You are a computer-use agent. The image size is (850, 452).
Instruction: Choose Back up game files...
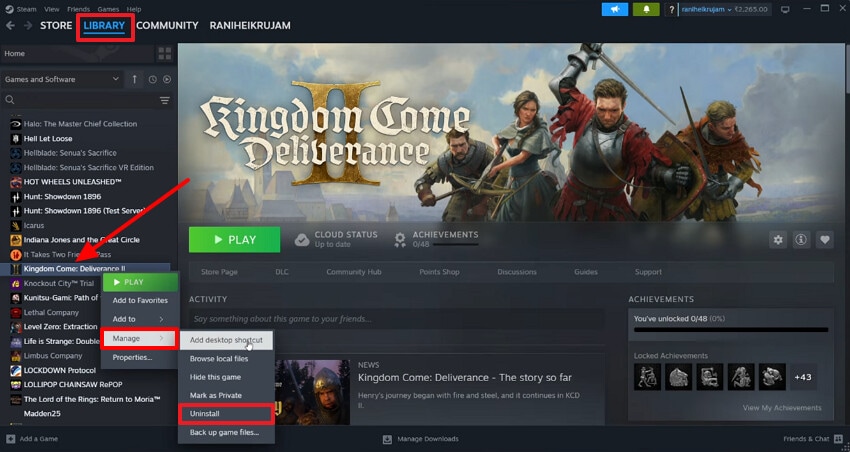tap(226, 432)
